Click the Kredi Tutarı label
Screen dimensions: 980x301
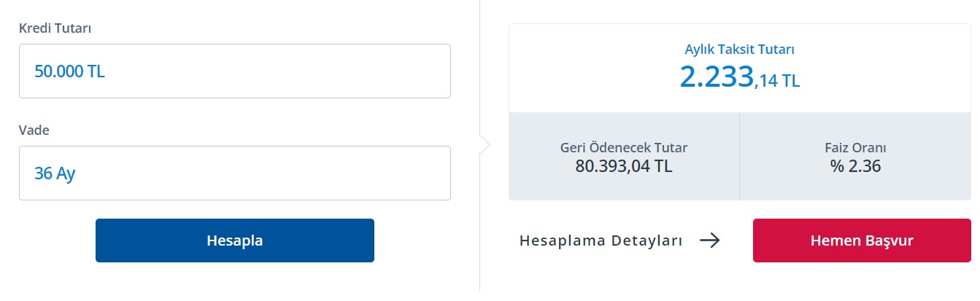tap(55, 28)
